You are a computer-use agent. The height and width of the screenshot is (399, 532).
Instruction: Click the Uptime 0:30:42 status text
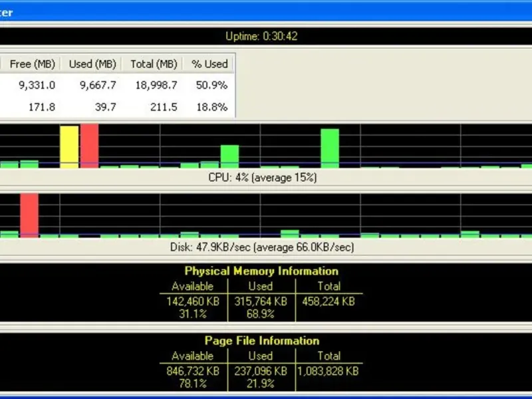(261, 36)
